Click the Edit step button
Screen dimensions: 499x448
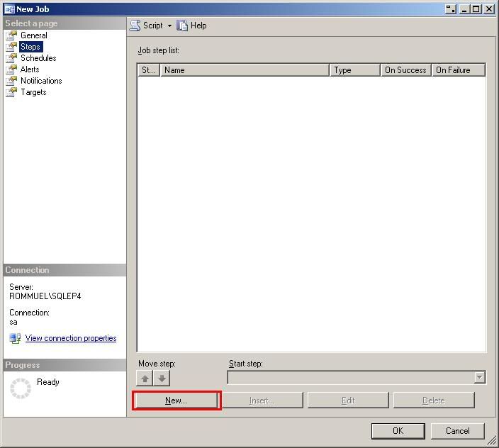point(348,401)
